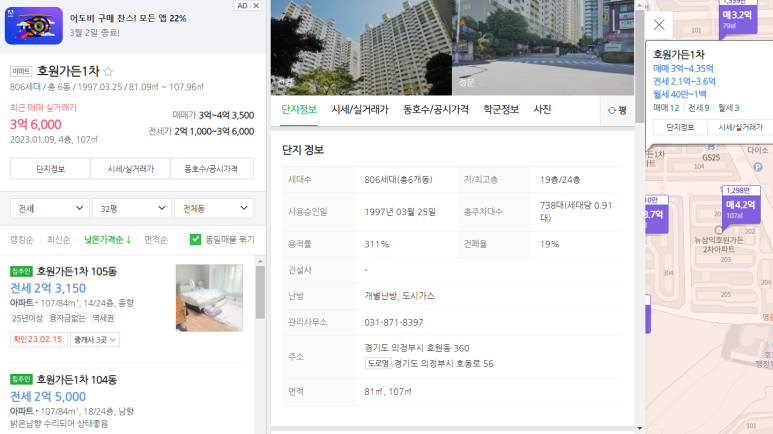This screenshot has width=773, height=434.
Task: Open the 호원가든1차 105동 listing
Action: (x=76, y=271)
